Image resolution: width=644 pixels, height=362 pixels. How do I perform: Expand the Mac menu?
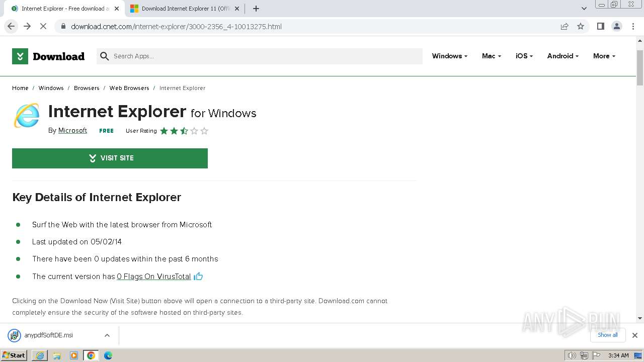(492, 56)
